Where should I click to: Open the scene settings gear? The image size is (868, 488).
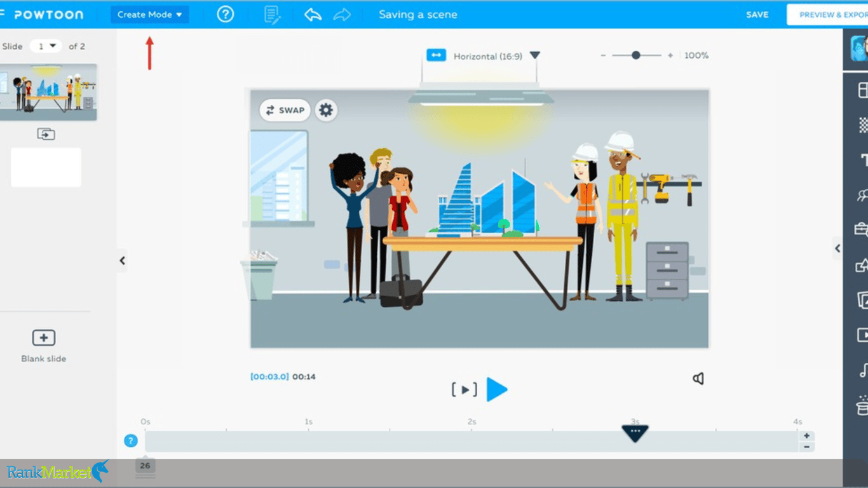(x=326, y=110)
